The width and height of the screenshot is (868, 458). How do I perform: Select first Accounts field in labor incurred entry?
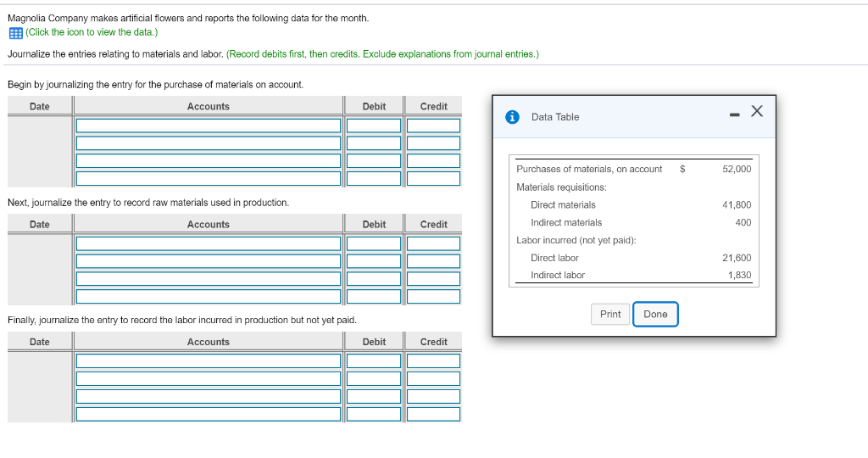[x=209, y=361]
